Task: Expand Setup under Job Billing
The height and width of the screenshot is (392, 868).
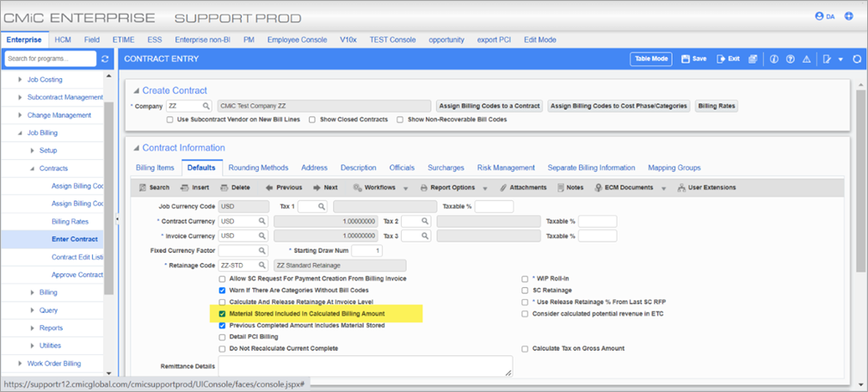Action: [32, 150]
